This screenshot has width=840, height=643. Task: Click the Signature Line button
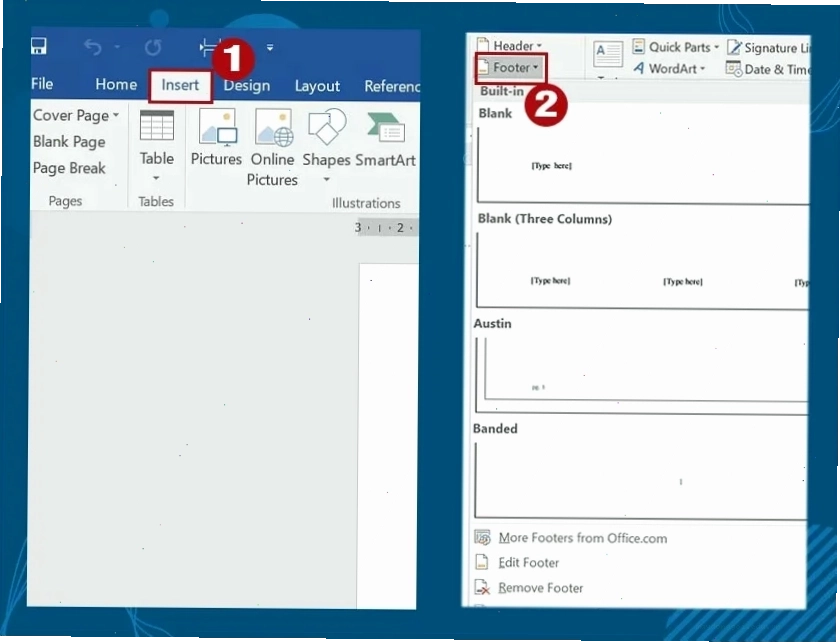(x=768, y=48)
